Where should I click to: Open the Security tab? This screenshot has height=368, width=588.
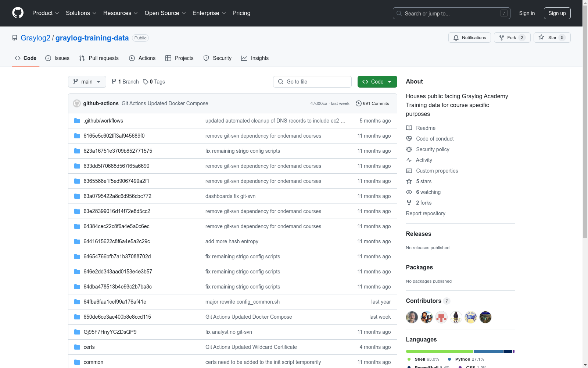coord(218,58)
